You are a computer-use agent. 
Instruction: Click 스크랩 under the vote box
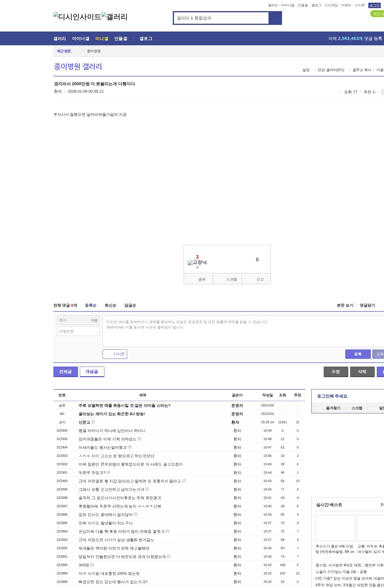[x=227, y=279]
